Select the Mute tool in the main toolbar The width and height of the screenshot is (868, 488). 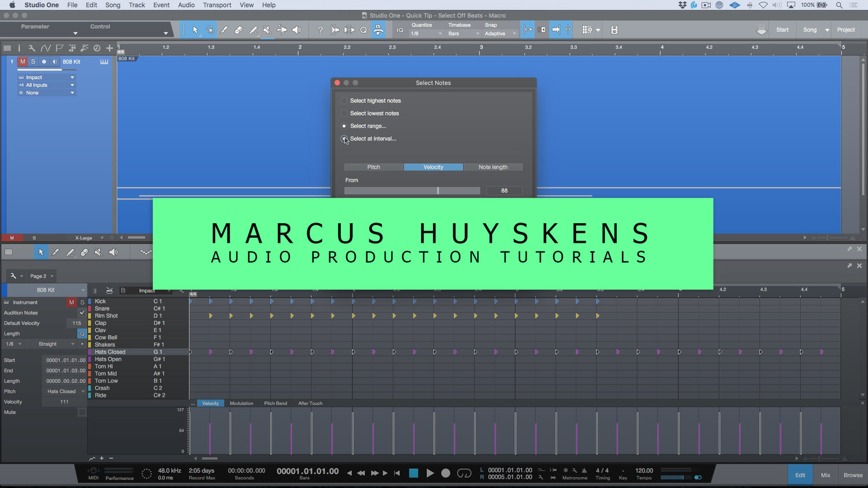pos(267,29)
